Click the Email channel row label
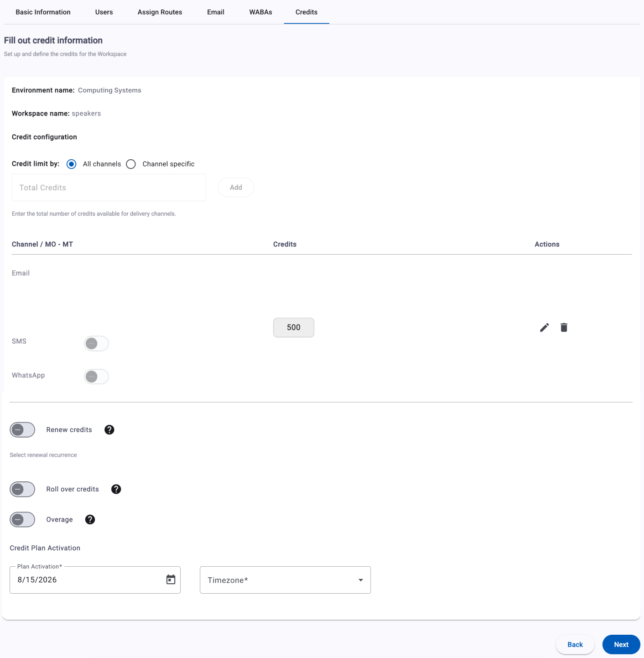Viewport: 644px width, 658px height. click(21, 273)
